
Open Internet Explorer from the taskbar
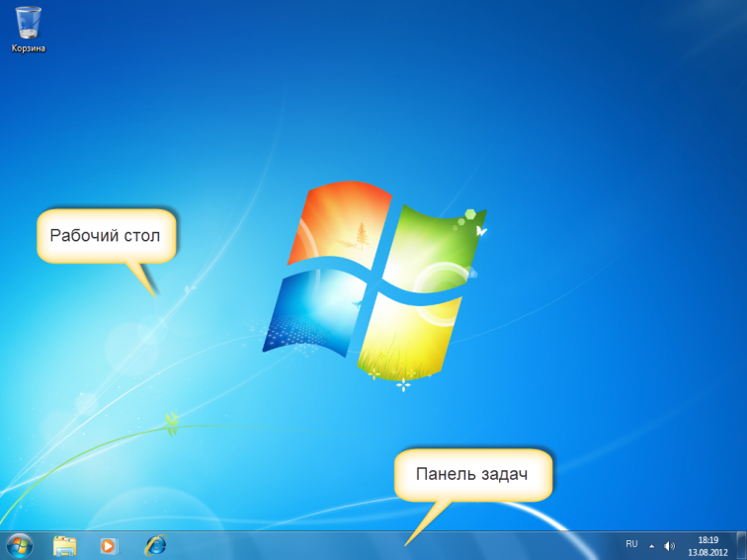coord(155,545)
